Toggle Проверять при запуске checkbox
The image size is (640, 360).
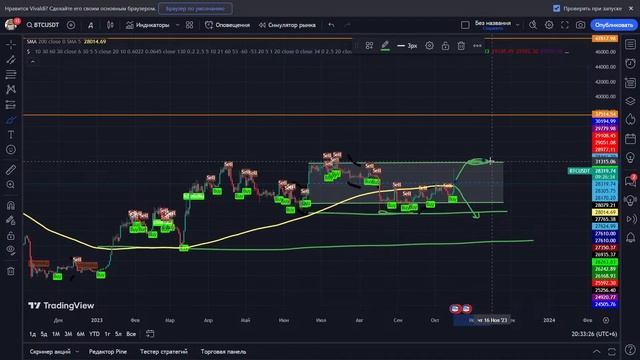pos(556,8)
